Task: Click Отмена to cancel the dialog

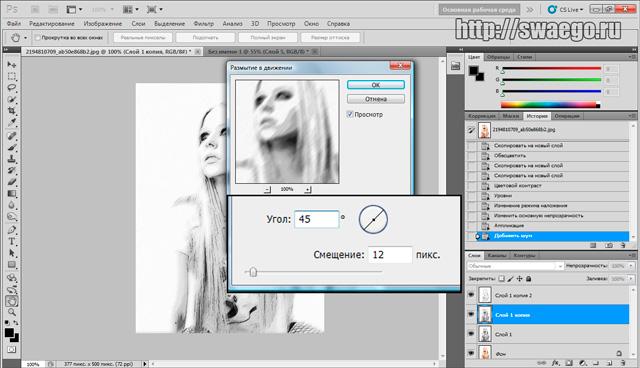Action: [x=376, y=99]
